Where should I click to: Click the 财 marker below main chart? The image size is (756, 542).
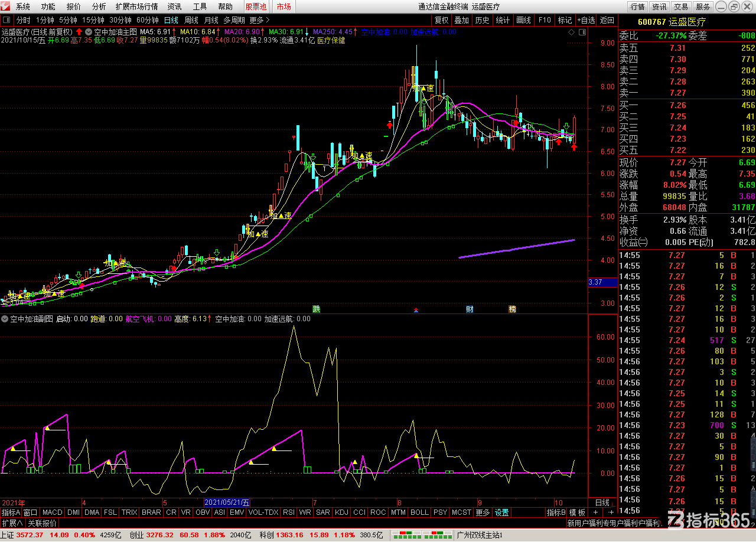pyautogui.click(x=470, y=309)
